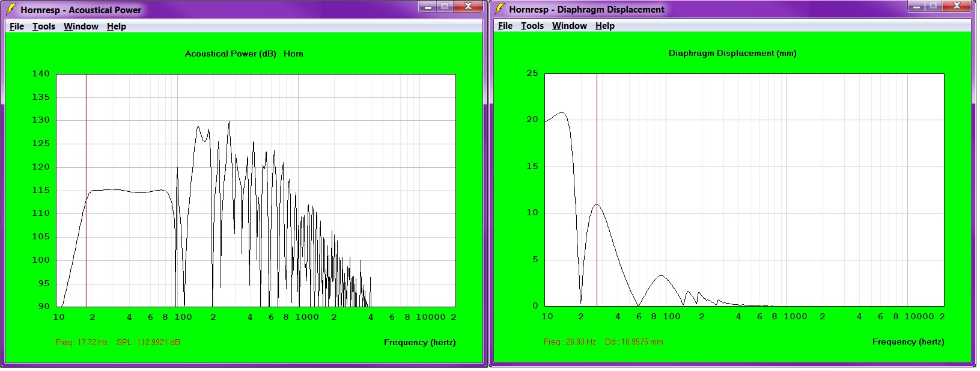Screen dimensions: 980x371
Task: Click 'Hornresp - Acoustical Power' title bar text
Action: coord(81,10)
